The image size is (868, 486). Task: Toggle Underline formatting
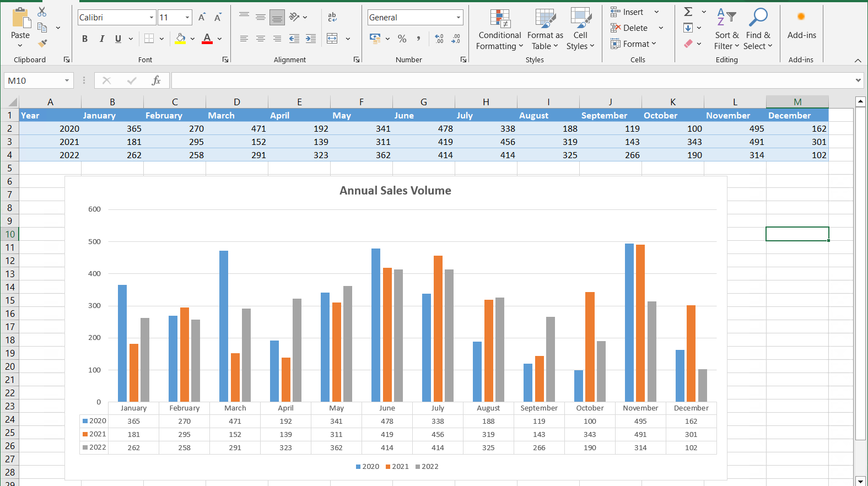pos(118,39)
